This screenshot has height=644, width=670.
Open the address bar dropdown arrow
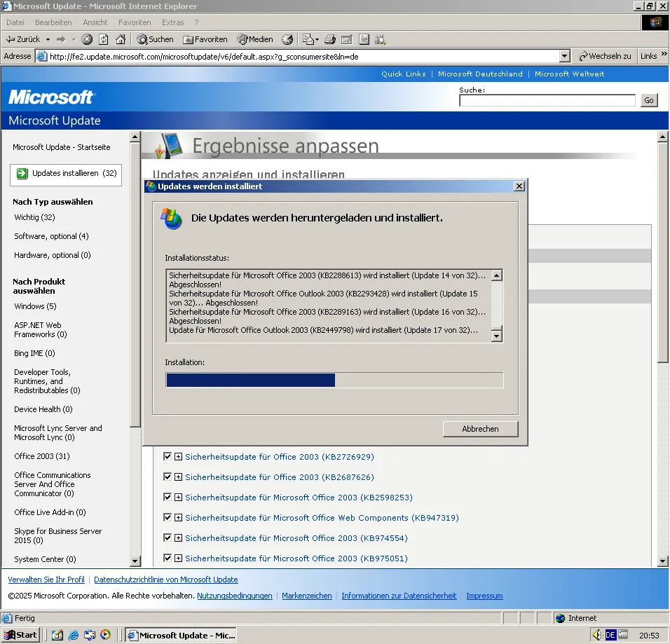[565, 56]
